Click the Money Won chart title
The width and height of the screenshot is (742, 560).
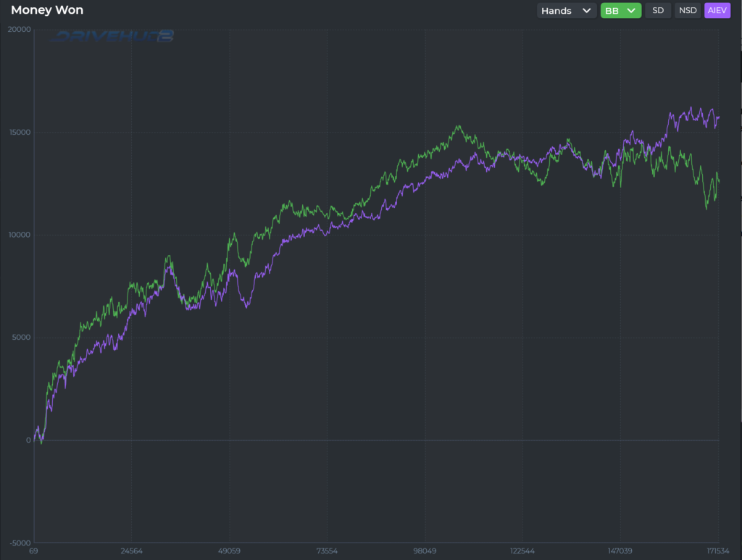pos(47,11)
